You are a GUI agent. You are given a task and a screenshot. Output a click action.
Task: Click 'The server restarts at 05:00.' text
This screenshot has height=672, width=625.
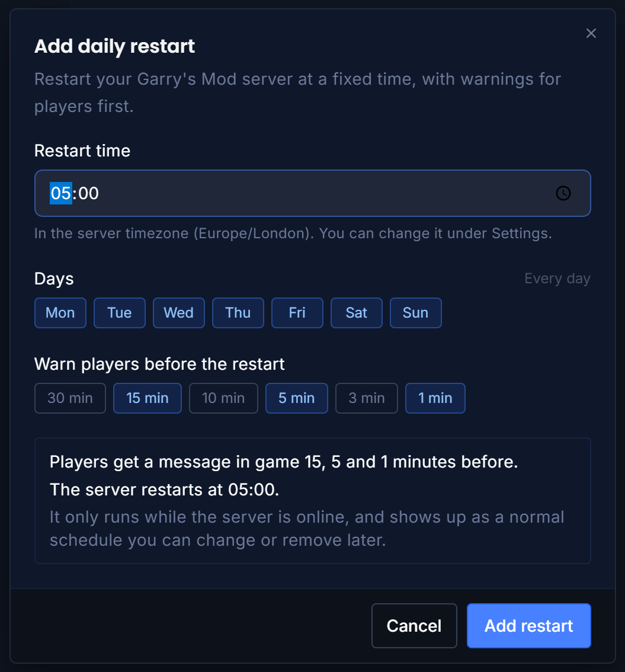(x=165, y=490)
